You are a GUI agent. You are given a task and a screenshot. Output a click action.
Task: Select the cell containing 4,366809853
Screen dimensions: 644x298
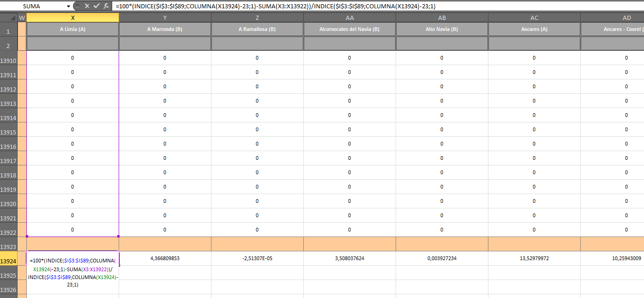(165, 258)
